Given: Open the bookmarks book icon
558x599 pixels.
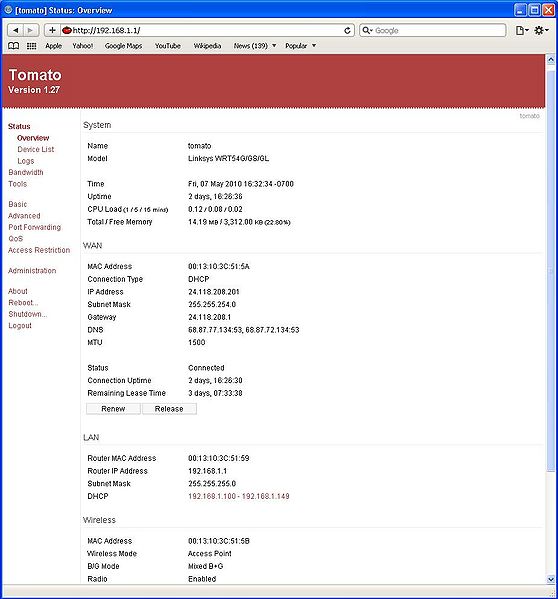Looking at the screenshot, I should pos(14,46).
